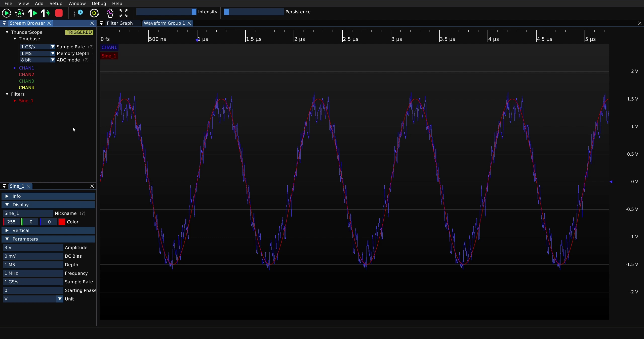Viewport: 644px width, 339px height.
Task: Click the Persistence slider
Action: click(x=254, y=12)
